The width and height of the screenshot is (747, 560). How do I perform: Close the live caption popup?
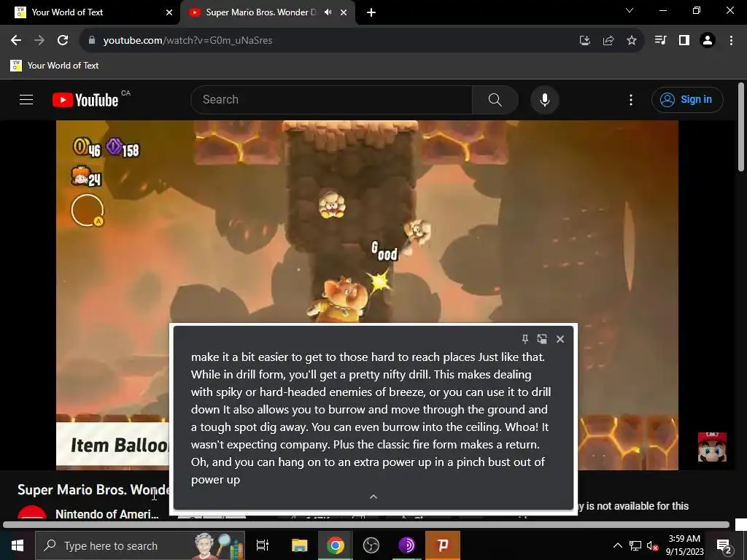tap(560, 339)
